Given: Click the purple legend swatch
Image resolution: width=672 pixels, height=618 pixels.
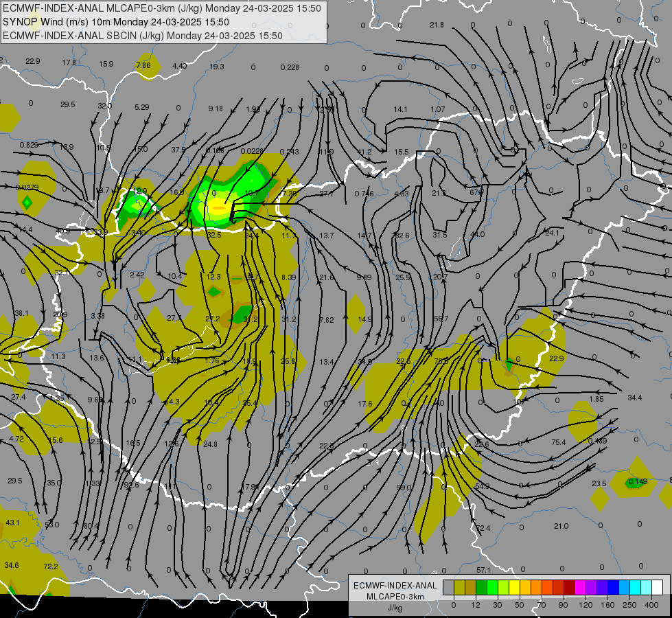Looking at the screenshot, I should [591, 588].
